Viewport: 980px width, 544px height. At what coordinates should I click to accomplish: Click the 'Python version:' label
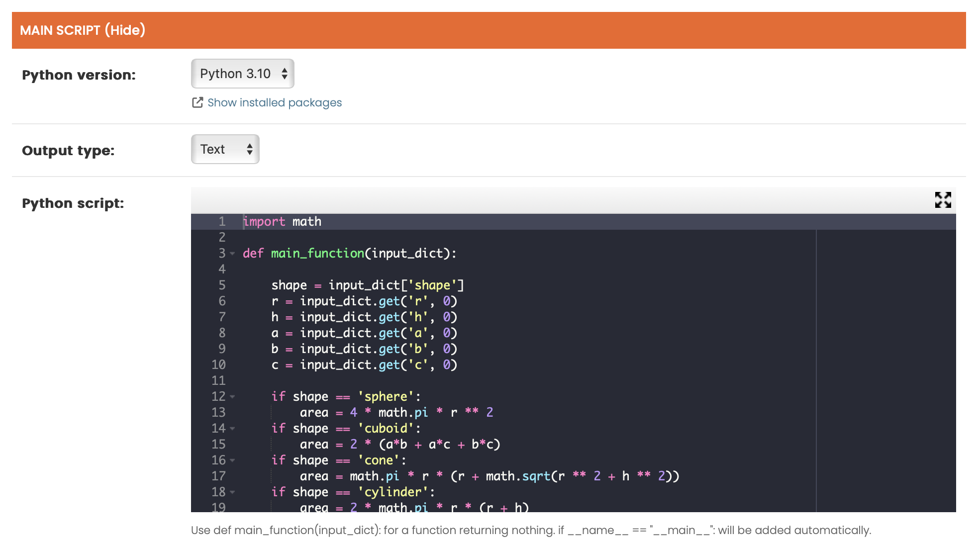pyautogui.click(x=79, y=75)
